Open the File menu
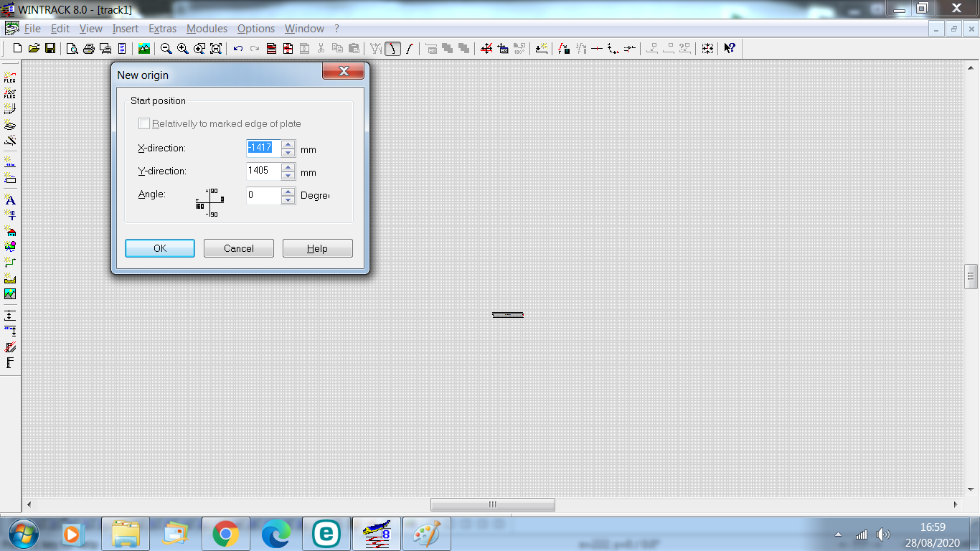980x551 pixels. click(x=32, y=29)
